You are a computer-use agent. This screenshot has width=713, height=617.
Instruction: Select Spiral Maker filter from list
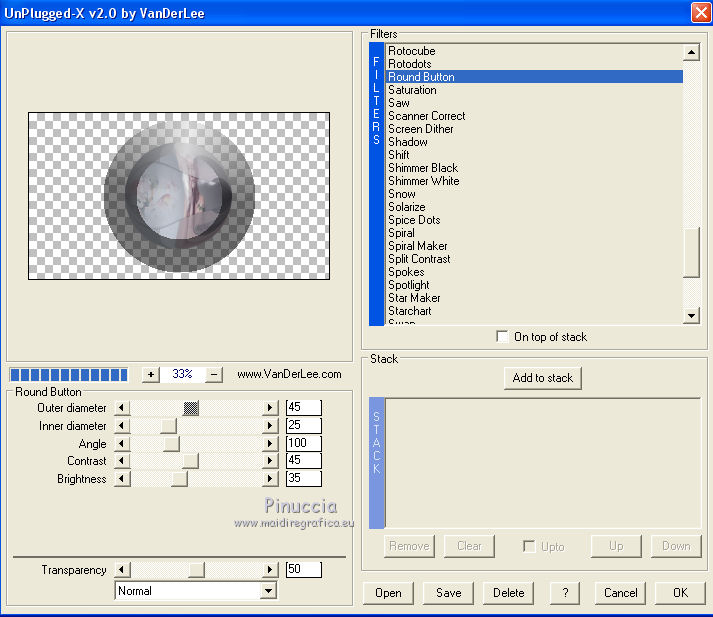click(417, 246)
